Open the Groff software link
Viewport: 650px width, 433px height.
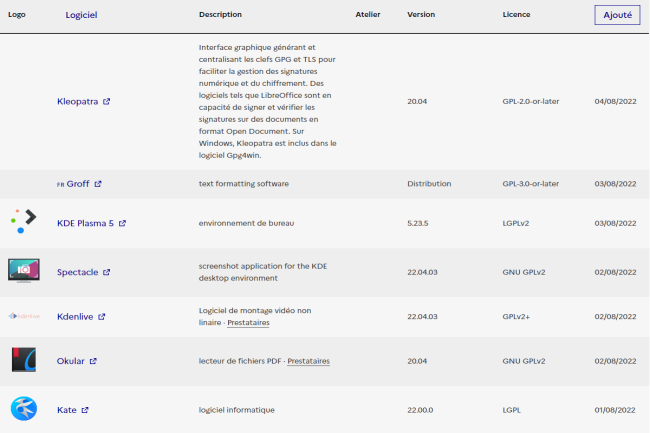pos(78,184)
